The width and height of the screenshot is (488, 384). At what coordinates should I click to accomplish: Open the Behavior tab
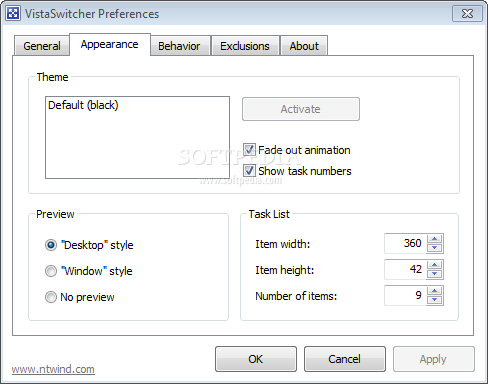[x=179, y=46]
